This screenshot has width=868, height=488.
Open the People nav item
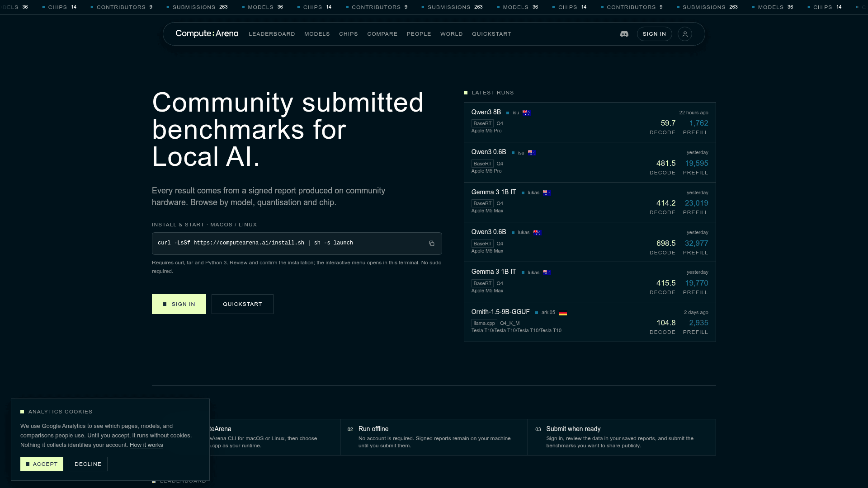coord(419,34)
